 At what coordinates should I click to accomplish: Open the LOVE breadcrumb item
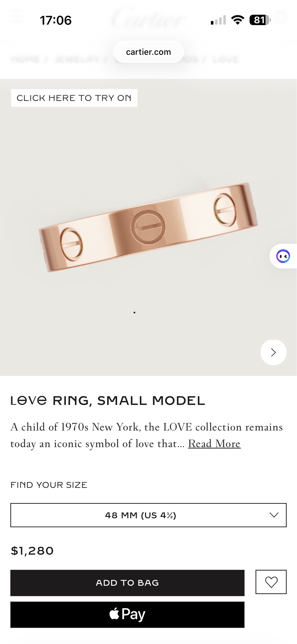pyautogui.click(x=226, y=59)
